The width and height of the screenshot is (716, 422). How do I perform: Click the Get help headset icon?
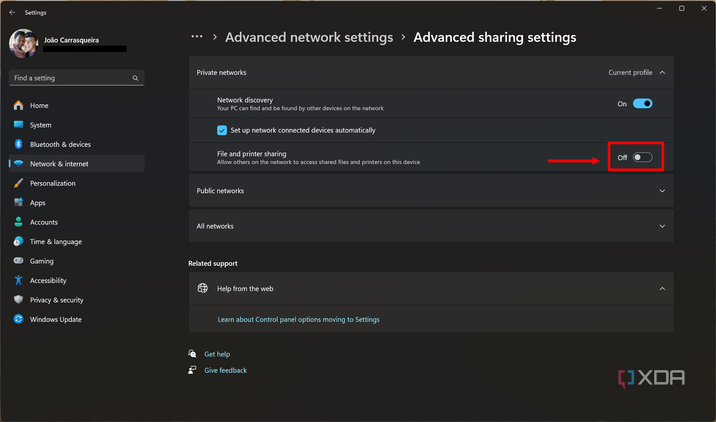coord(192,354)
